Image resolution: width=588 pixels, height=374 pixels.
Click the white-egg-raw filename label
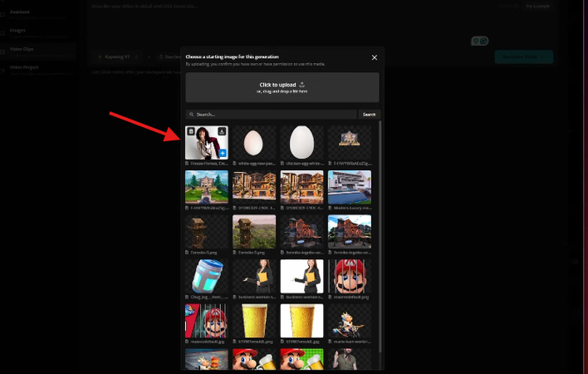[257, 164]
